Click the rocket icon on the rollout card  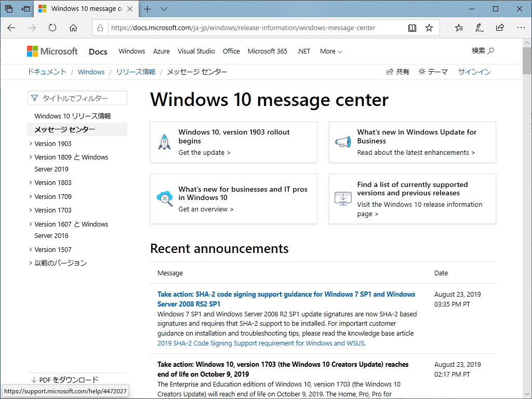(164, 141)
